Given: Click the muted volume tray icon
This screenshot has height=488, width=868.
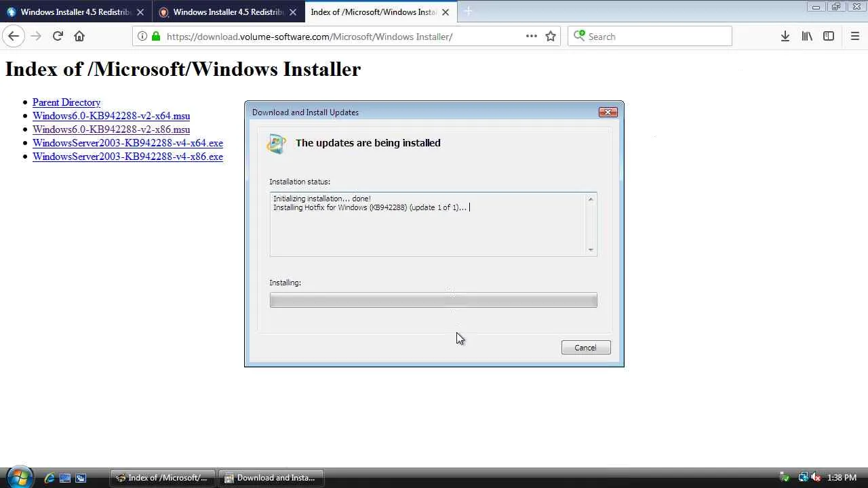Looking at the screenshot, I should tap(816, 478).
